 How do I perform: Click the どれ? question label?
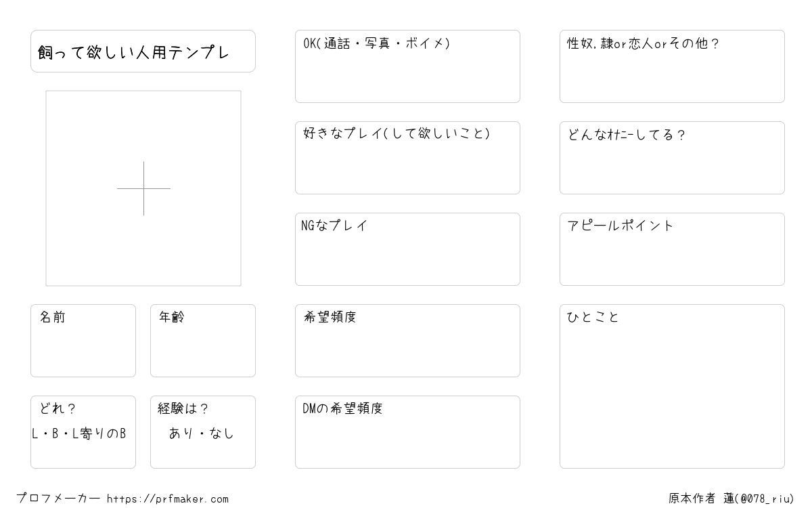click(58, 408)
